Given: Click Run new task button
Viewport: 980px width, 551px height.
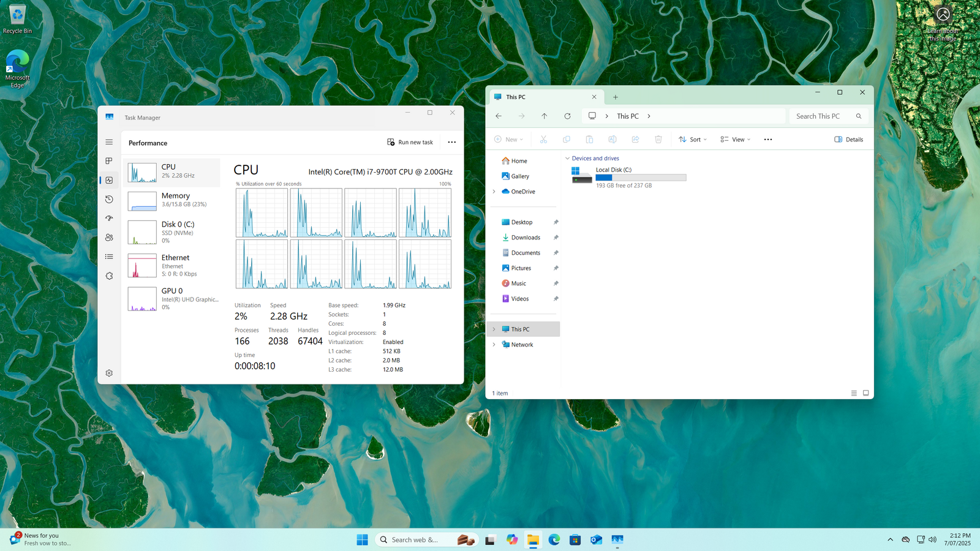Looking at the screenshot, I should [x=410, y=142].
